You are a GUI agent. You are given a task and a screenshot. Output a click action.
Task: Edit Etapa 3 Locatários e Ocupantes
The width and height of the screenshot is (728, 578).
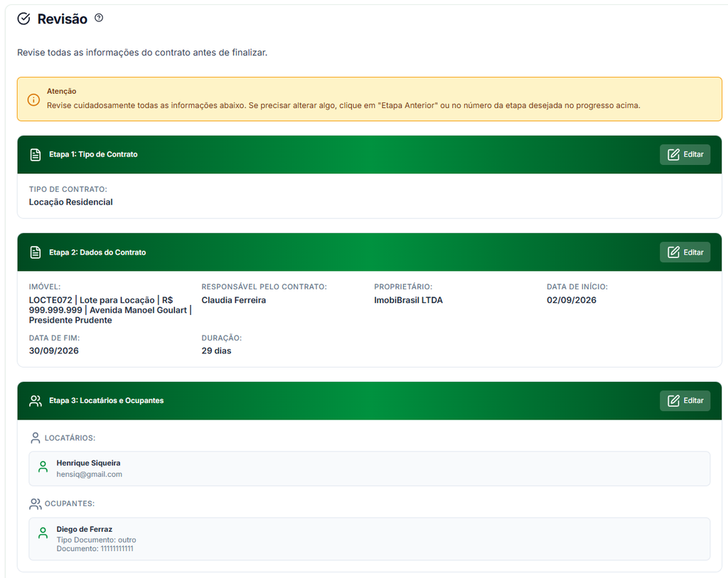pyautogui.click(x=685, y=401)
